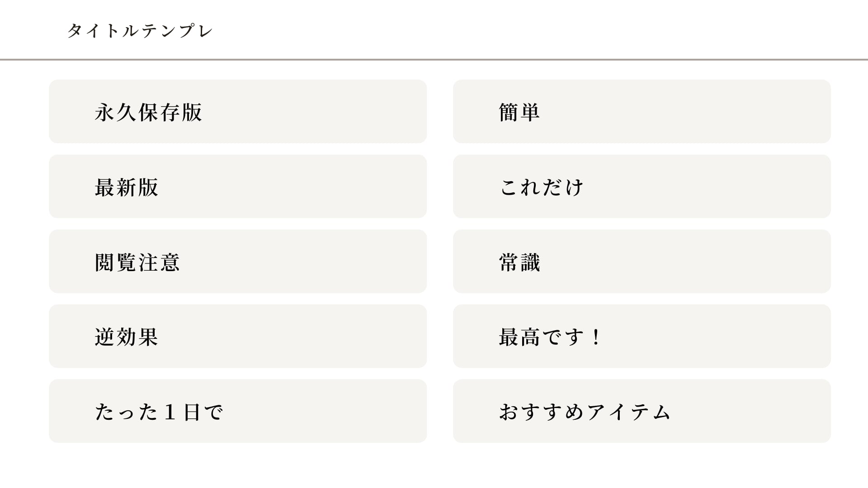Screen dimensions: 868x488
Task: Click the タイトルテンプレ heading text
Action: (x=140, y=31)
